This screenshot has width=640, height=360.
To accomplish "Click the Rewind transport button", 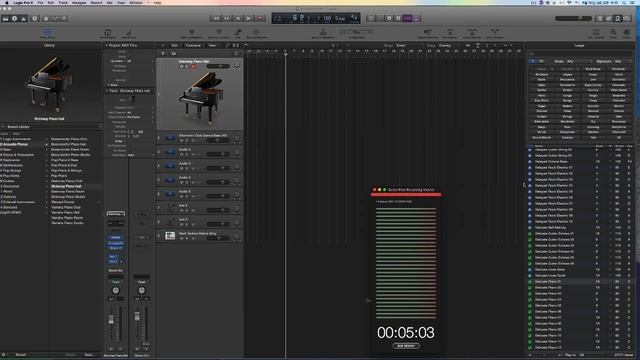I will click(x=216, y=18).
